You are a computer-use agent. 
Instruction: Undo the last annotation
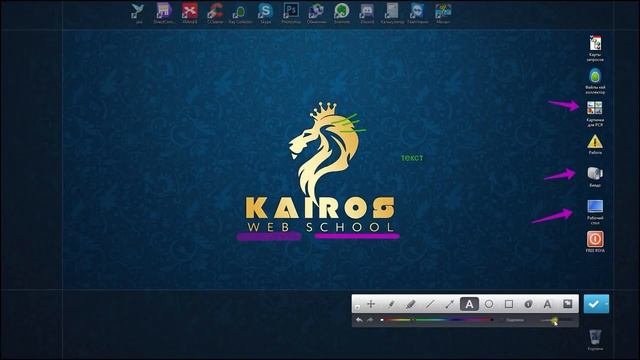(359, 320)
